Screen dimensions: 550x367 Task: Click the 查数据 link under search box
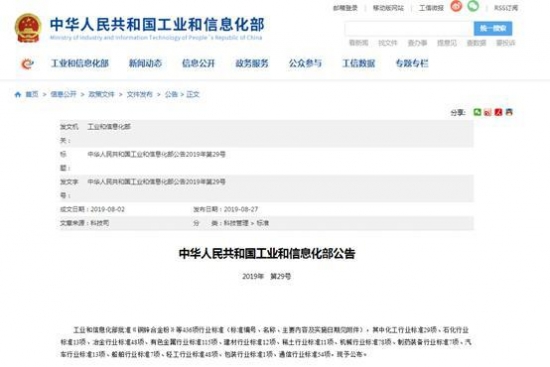click(x=476, y=43)
